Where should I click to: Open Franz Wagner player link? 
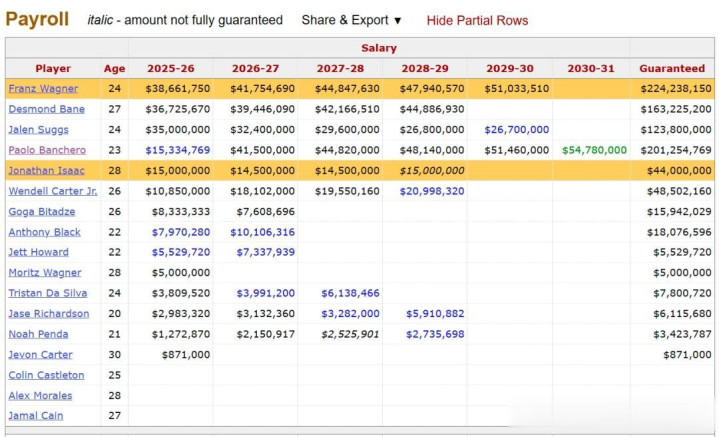(x=43, y=89)
